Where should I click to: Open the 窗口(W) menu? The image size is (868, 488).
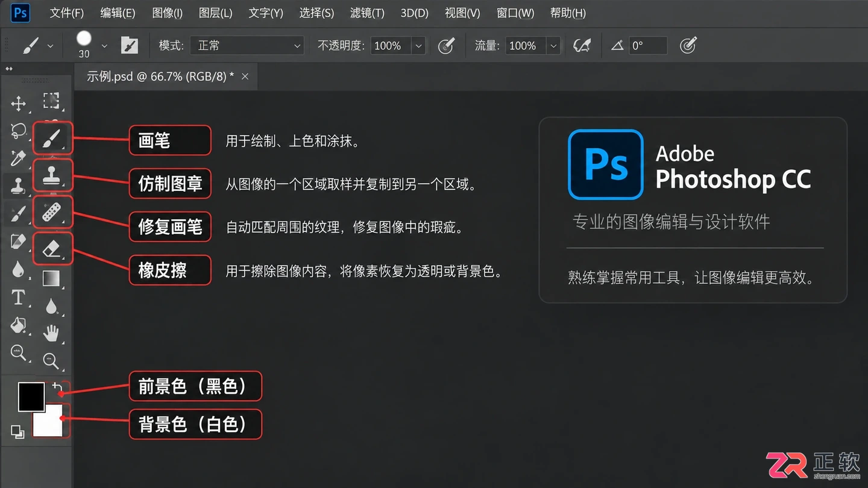[515, 13]
